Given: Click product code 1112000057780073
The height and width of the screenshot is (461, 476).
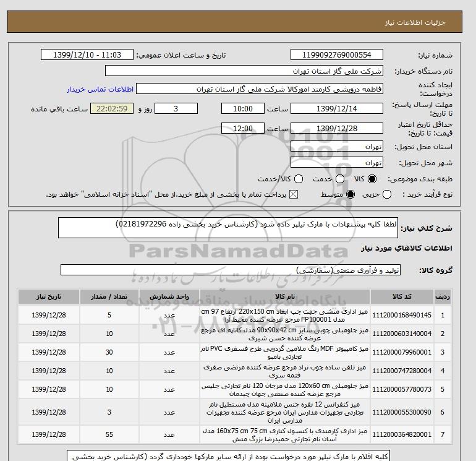Looking at the screenshot, I should (x=402, y=389).
